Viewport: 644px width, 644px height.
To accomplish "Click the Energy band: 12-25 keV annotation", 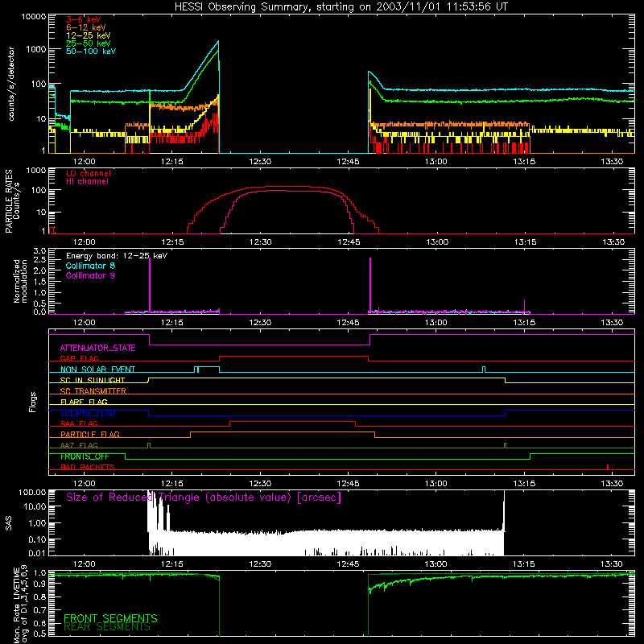I will pyautogui.click(x=117, y=256).
